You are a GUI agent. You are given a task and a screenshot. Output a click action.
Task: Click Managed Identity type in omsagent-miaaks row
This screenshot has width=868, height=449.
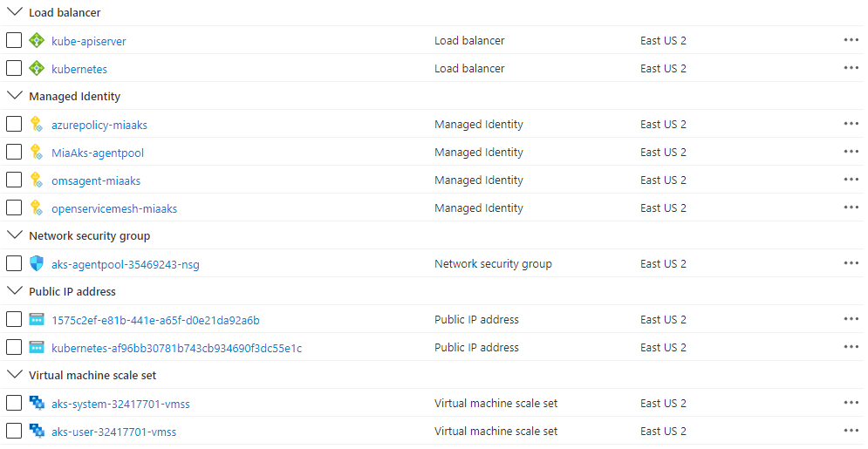[479, 180]
